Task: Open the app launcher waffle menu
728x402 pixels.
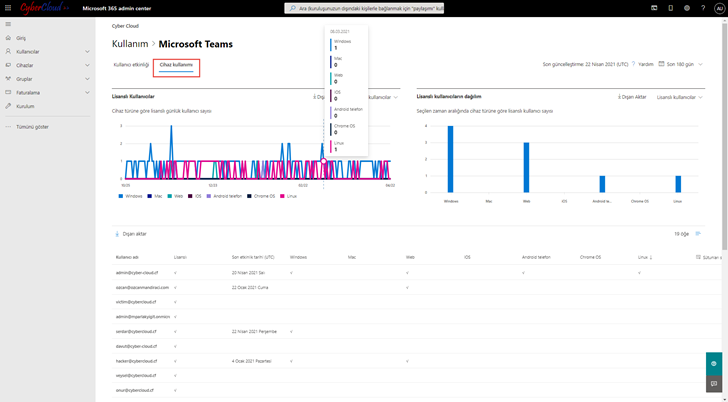Action: coord(8,8)
